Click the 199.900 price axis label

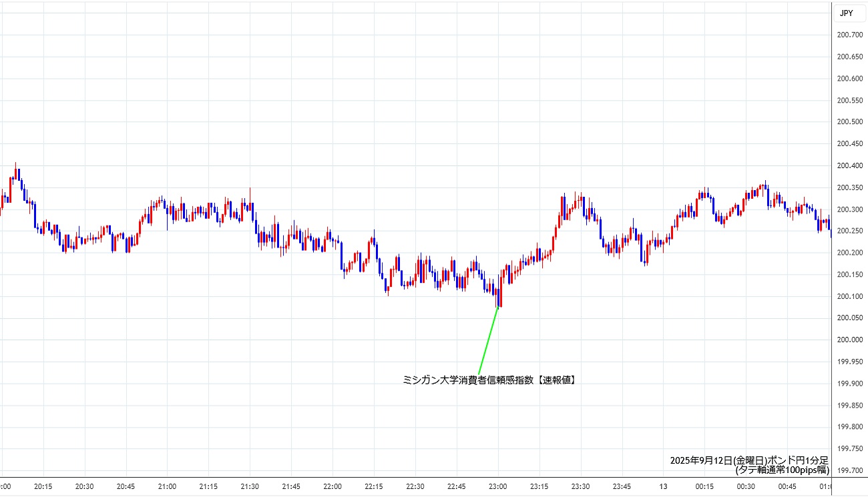pyautogui.click(x=849, y=384)
